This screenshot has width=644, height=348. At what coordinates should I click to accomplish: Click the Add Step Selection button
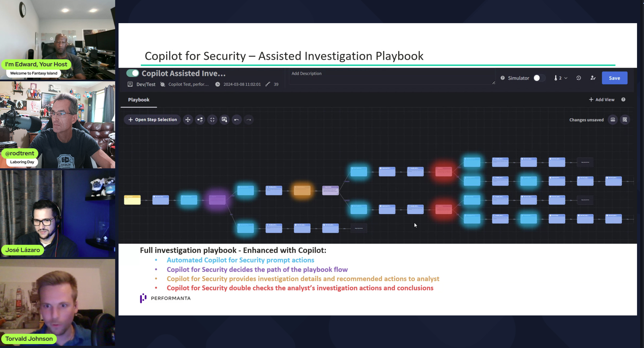coord(153,120)
